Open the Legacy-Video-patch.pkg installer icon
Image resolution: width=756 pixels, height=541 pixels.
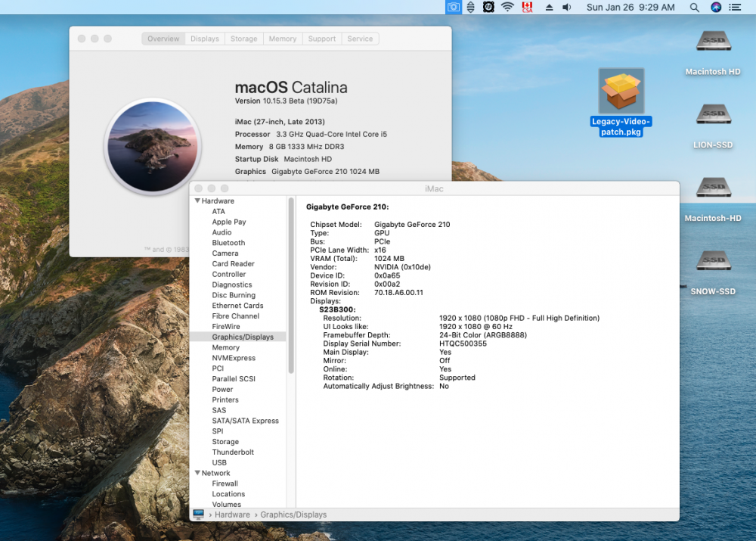(x=621, y=92)
